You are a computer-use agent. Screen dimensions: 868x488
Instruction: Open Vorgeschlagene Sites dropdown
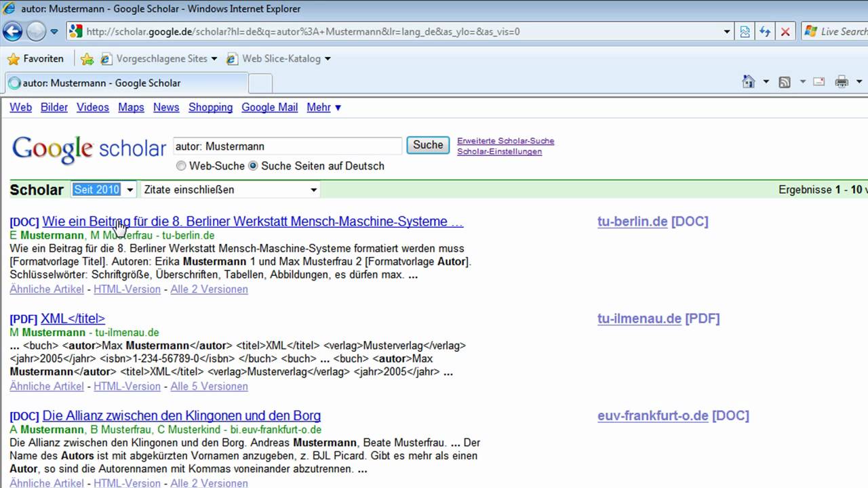coord(159,59)
